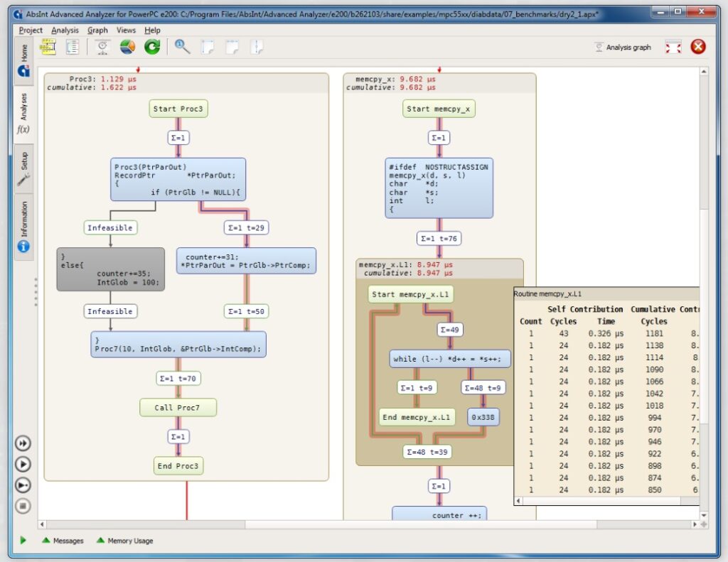Select the Start memcpy_x.L1 node

(410, 294)
